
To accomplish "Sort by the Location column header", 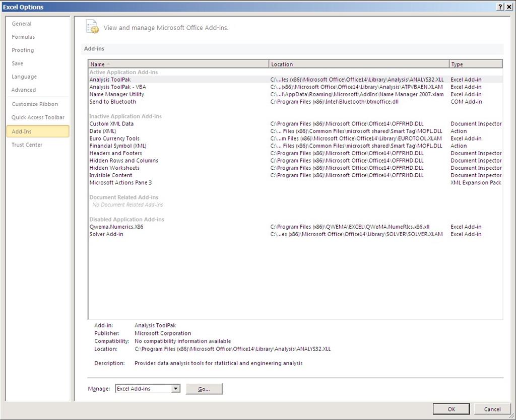I will coord(359,64).
